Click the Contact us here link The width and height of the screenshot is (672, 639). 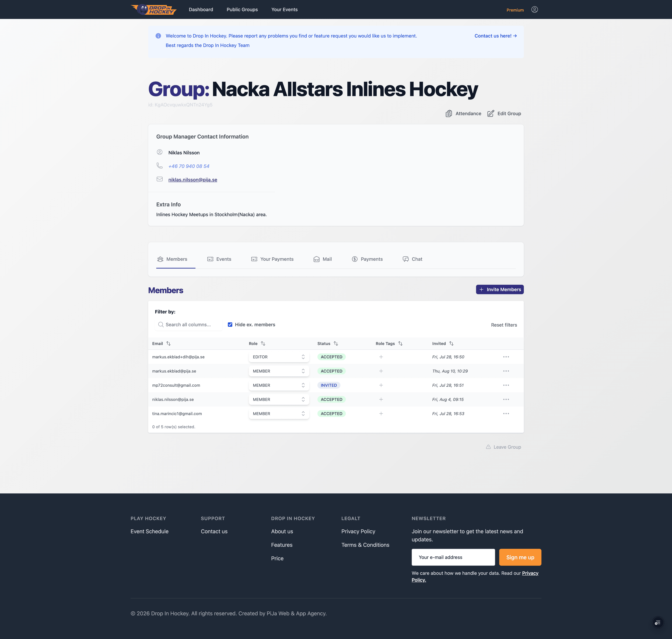495,36
